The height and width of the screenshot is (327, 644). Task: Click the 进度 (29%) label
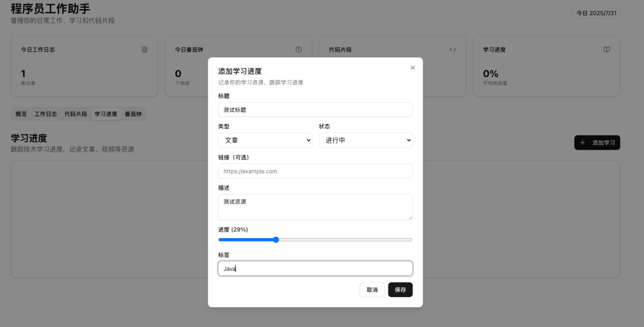[233, 230]
